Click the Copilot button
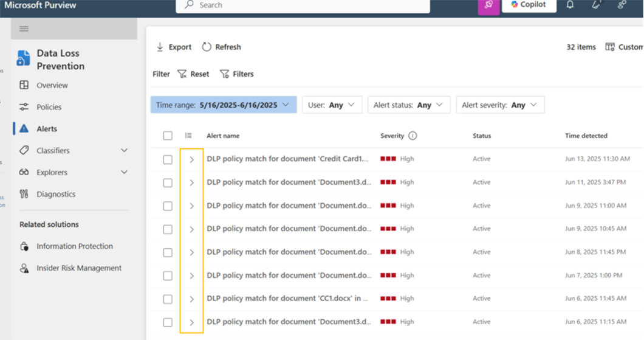 click(529, 5)
